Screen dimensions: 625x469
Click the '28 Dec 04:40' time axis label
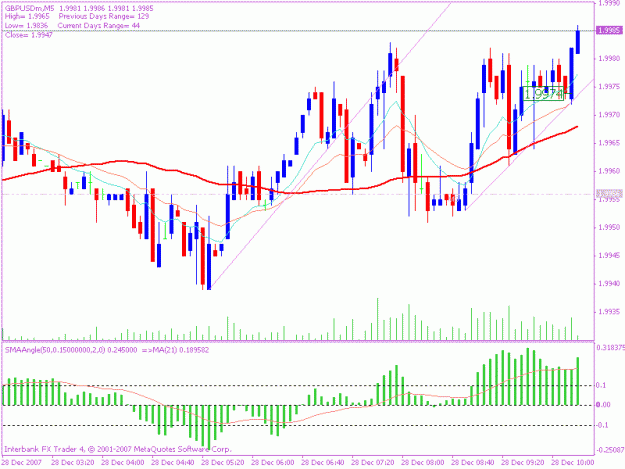pyautogui.click(x=173, y=463)
